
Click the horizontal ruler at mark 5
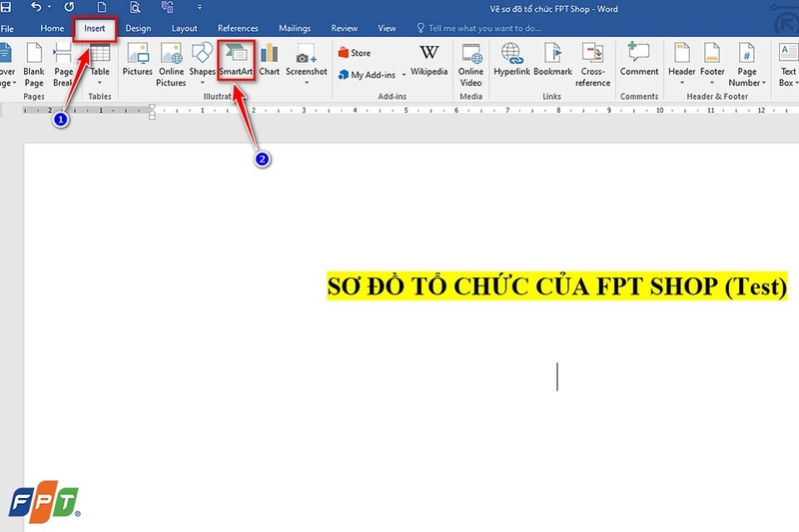(406, 110)
